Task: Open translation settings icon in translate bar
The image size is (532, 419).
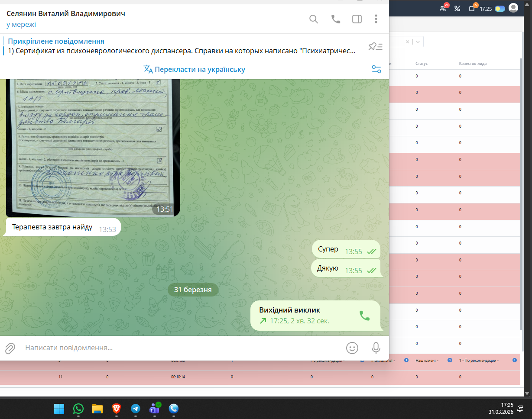Action: [x=376, y=69]
